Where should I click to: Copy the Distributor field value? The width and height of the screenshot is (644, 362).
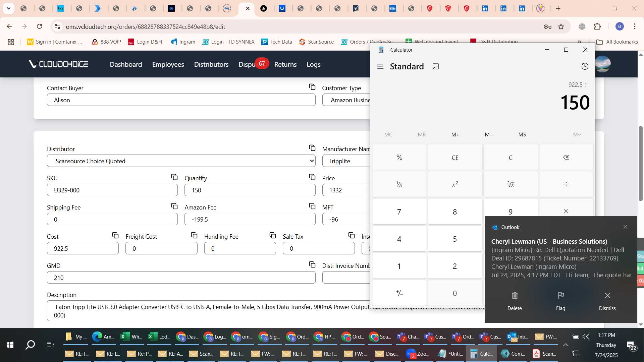pyautogui.click(x=312, y=148)
